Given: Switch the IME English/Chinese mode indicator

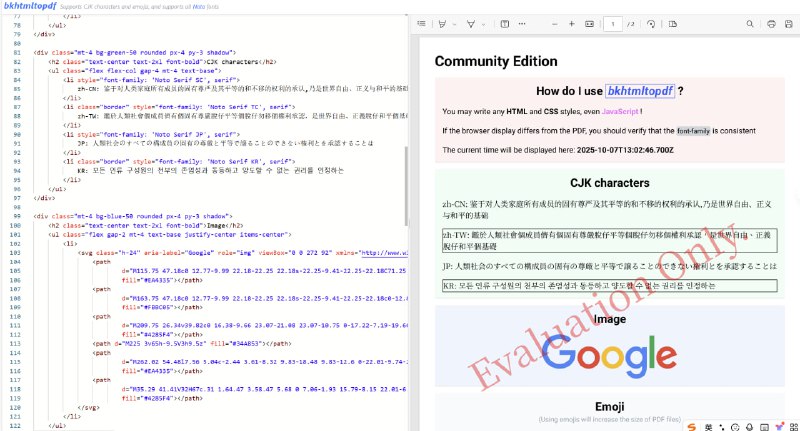Looking at the screenshot, I should point(709,427).
